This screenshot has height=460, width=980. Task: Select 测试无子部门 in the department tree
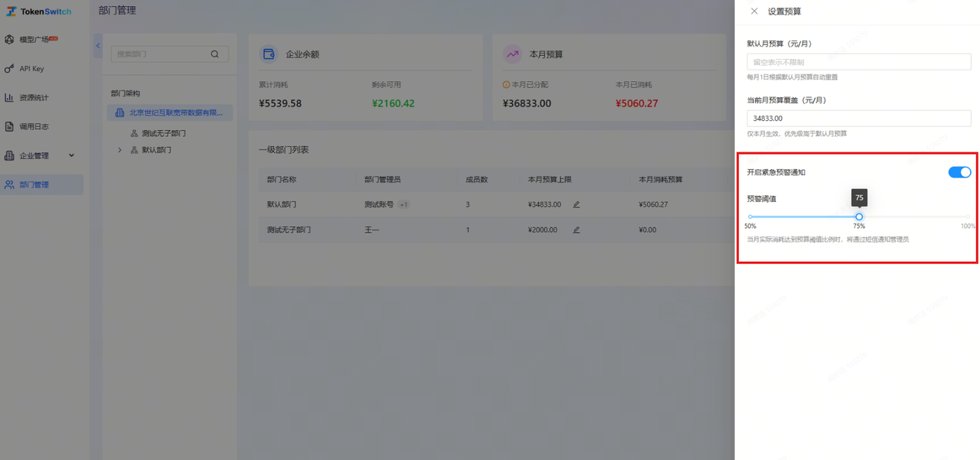pyautogui.click(x=164, y=133)
